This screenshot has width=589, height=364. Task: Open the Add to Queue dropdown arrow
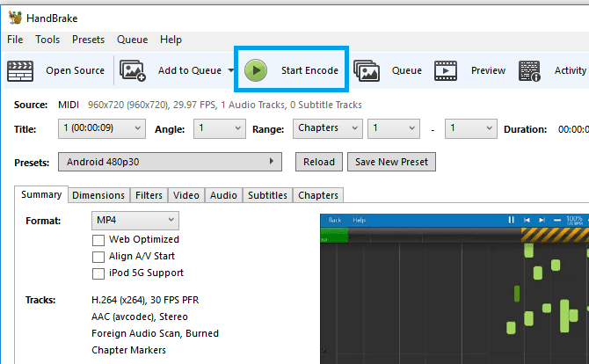pyautogui.click(x=231, y=70)
